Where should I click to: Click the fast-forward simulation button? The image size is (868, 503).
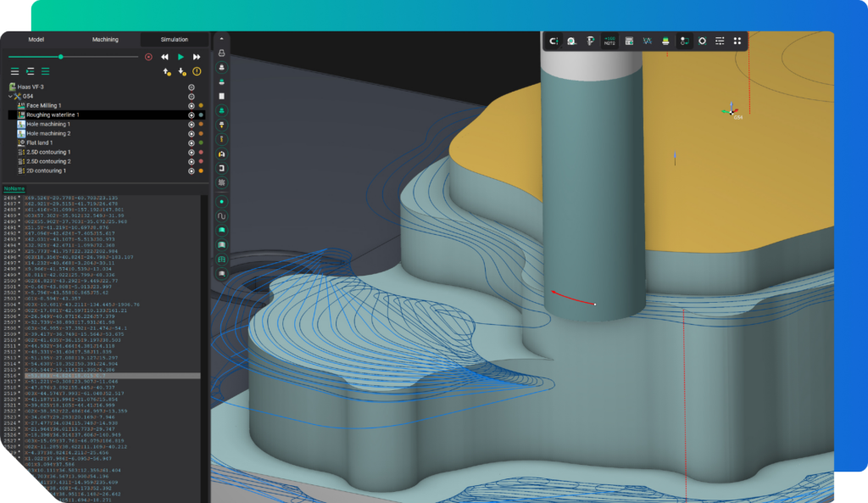[x=197, y=57]
